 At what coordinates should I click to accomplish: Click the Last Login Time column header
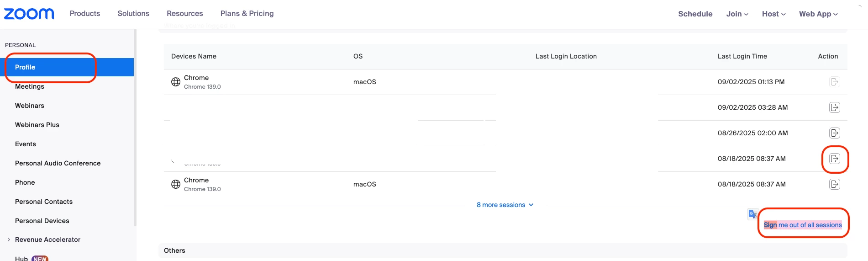[x=742, y=56]
